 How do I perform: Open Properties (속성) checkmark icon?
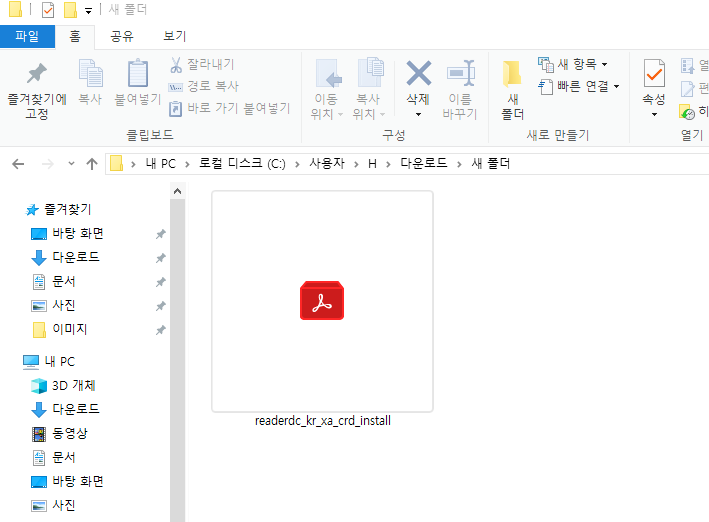pos(654,73)
